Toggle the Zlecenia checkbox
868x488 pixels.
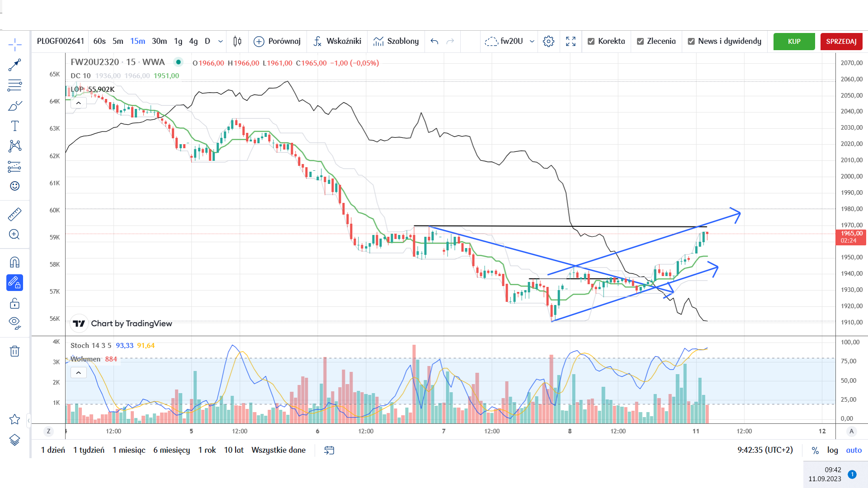click(640, 41)
